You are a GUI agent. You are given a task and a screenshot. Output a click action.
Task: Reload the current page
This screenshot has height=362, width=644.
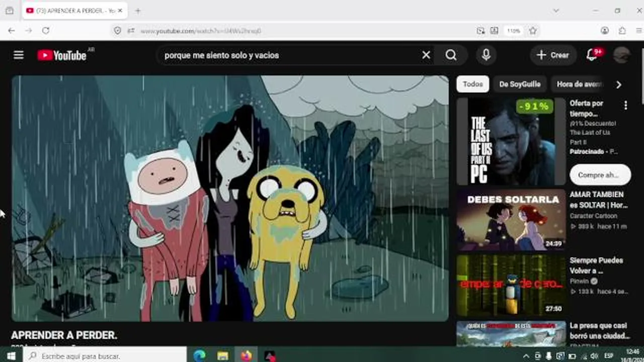(x=46, y=31)
